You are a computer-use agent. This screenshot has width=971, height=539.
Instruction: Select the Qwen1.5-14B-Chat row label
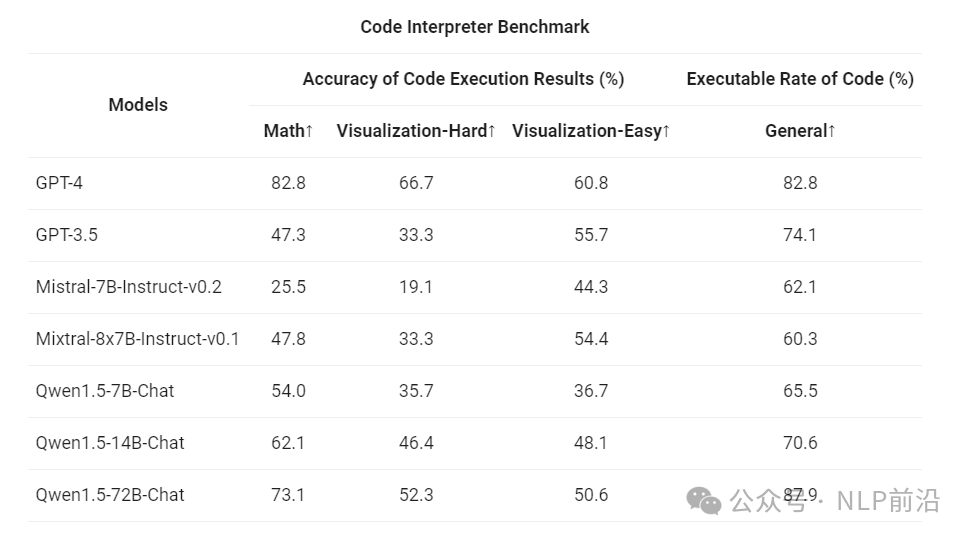pos(110,443)
